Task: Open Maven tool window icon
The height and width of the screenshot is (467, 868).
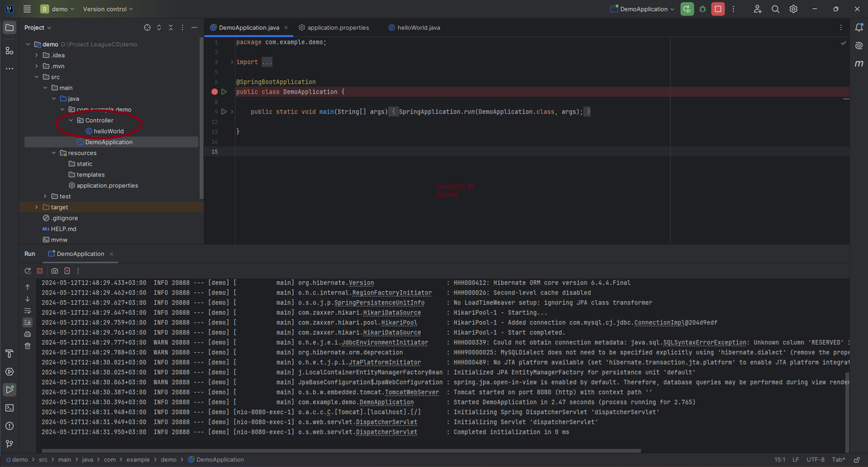Action: point(859,63)
